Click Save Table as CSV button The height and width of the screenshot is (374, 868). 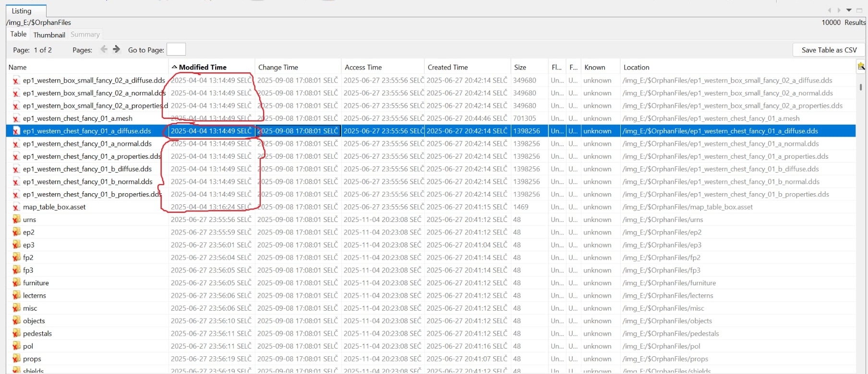click(829, 50)
